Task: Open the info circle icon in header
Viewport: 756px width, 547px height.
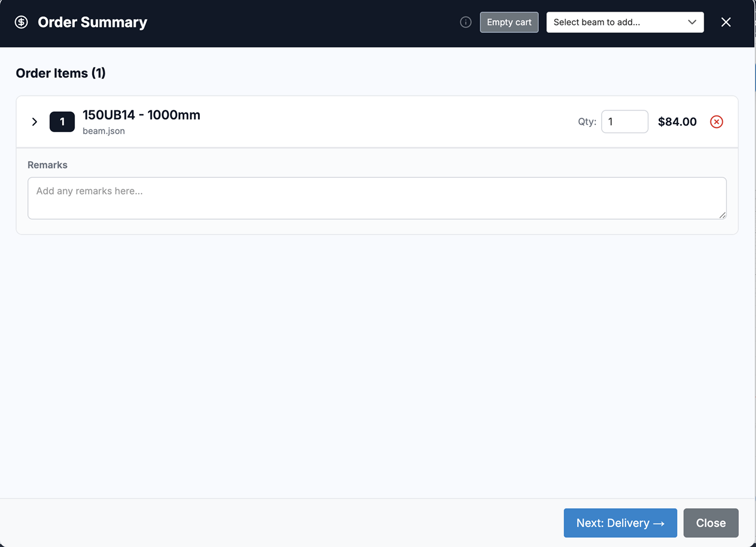Action: pos(466,22)
